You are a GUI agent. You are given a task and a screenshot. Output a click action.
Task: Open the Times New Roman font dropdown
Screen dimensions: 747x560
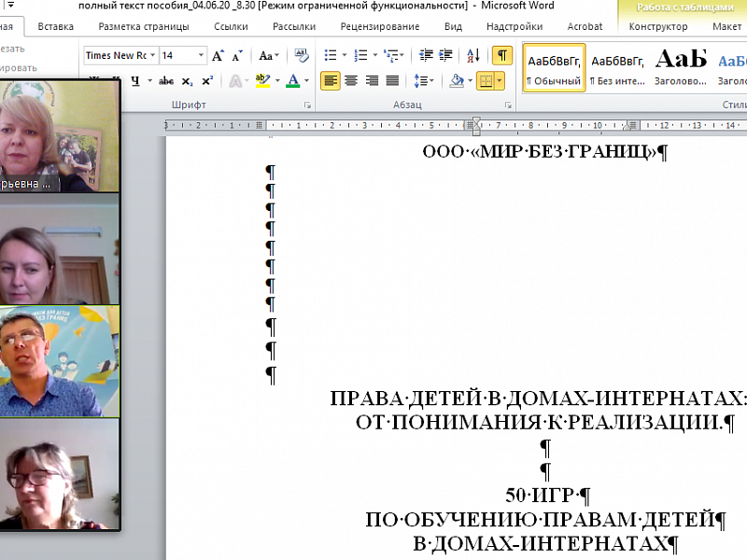point(151,56)
